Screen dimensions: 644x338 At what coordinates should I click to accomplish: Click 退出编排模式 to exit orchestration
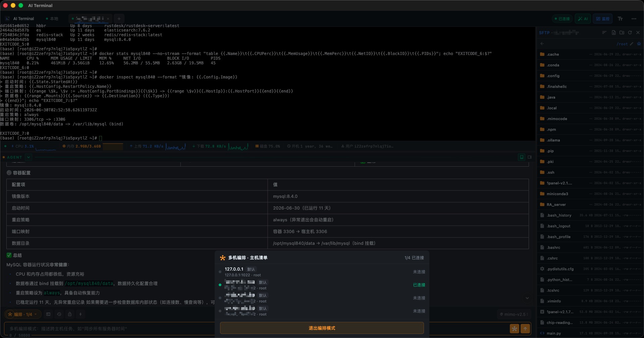[x=322, y=328]
